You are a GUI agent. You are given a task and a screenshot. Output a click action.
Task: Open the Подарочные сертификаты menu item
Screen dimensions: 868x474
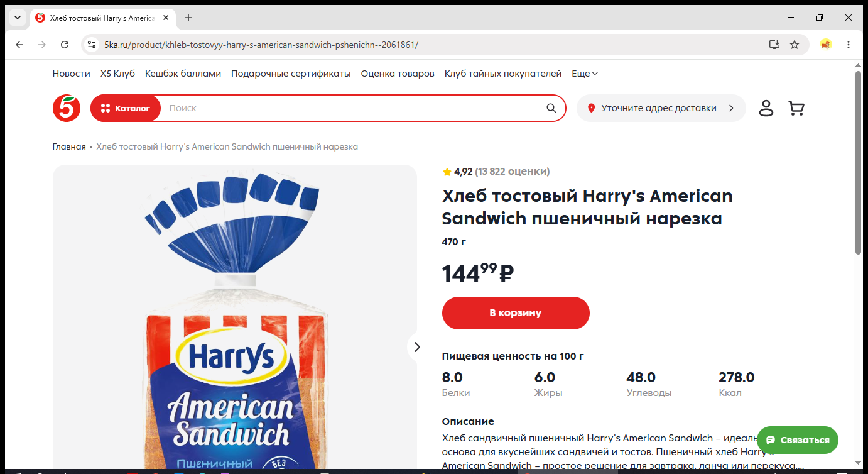coord(291,74)
